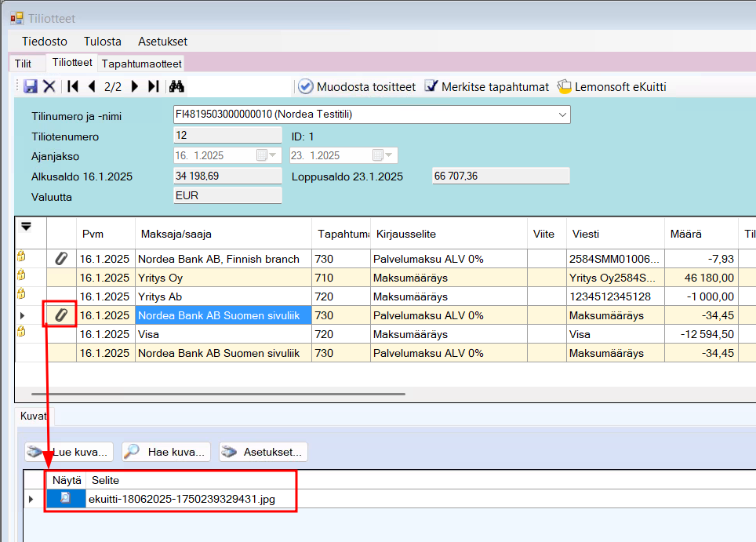
Task: Click paperclip attachment in first Nordea row
Action: [x=61, y=259]
